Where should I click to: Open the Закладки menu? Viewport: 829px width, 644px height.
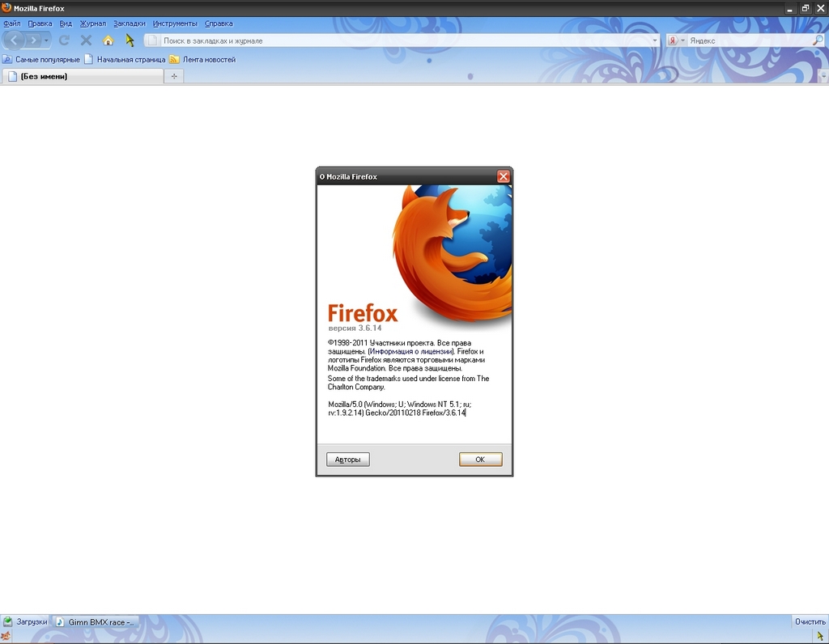130,23
